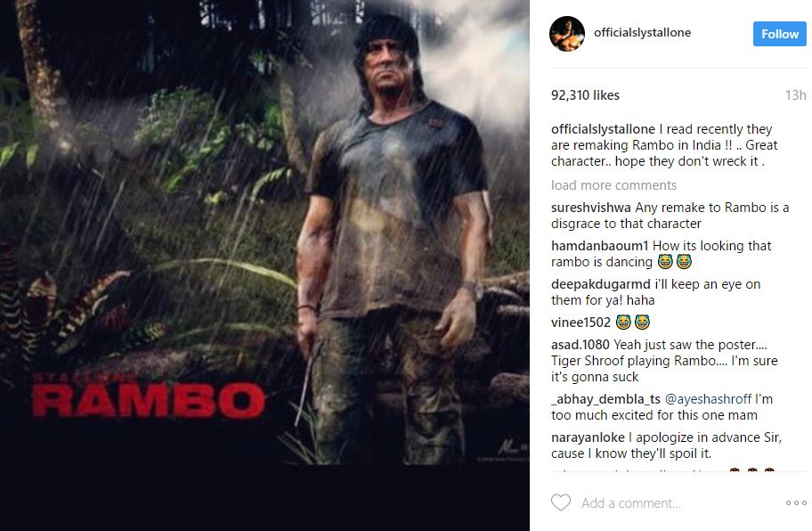This screenshot has height=531, width=812.
Task: Click the officialslystallone profile avatar
Action: (x=568, y=34)
